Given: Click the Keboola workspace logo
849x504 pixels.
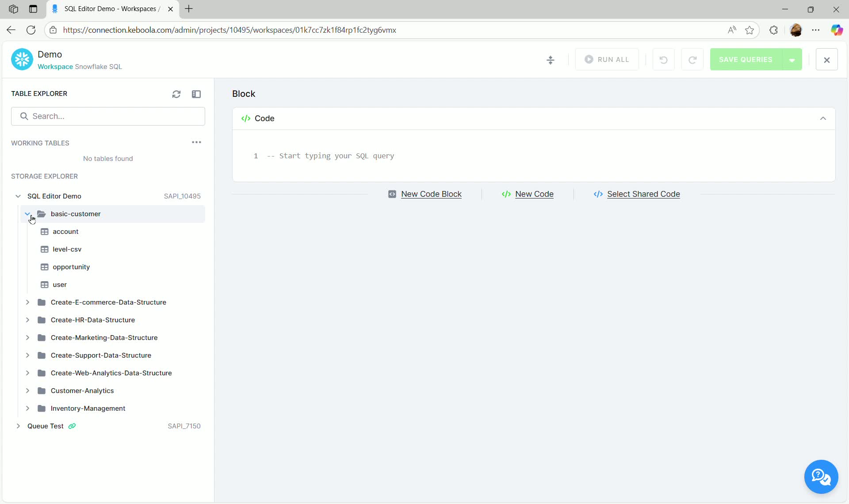Looking at the screenshot, I should tap(21, 59).
